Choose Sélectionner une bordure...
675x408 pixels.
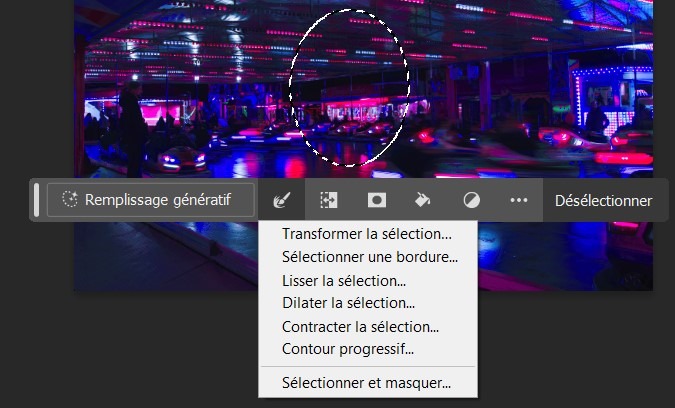369,257
